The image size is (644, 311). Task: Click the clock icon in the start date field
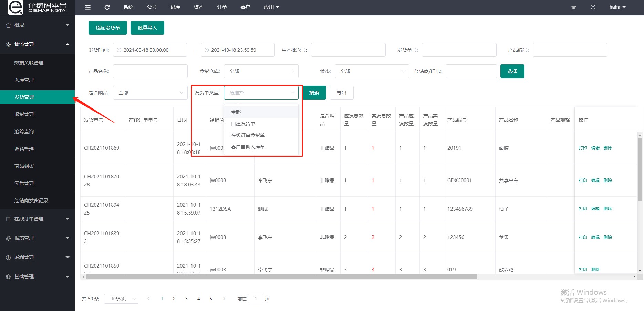pos(119,50)
